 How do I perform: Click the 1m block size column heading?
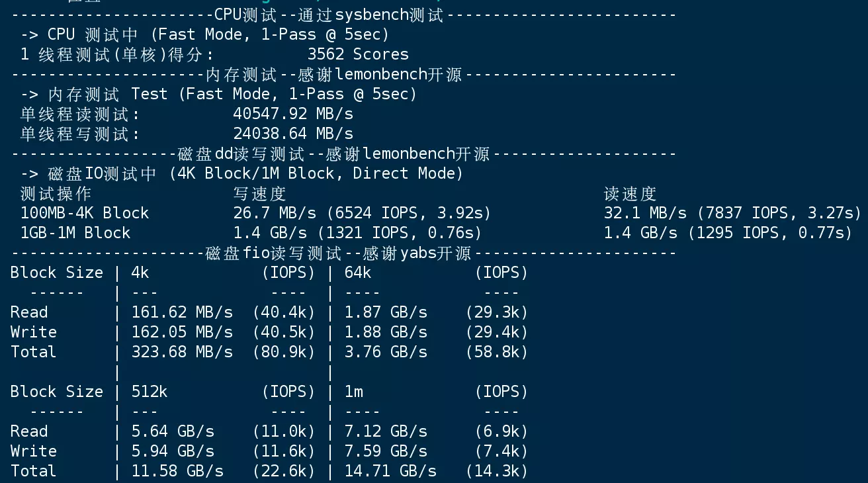click(354, 392)
